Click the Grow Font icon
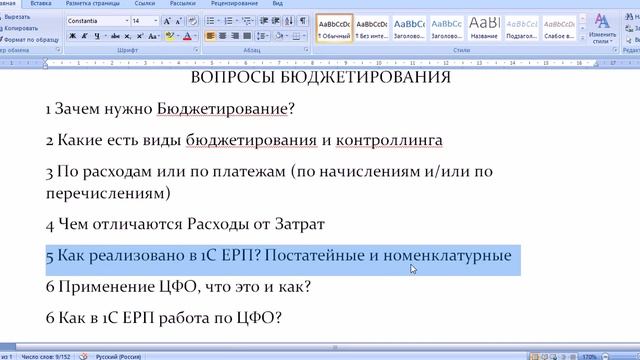Image resolution: width=640 pixels, height=360 pixels. [x=167, y=21]
